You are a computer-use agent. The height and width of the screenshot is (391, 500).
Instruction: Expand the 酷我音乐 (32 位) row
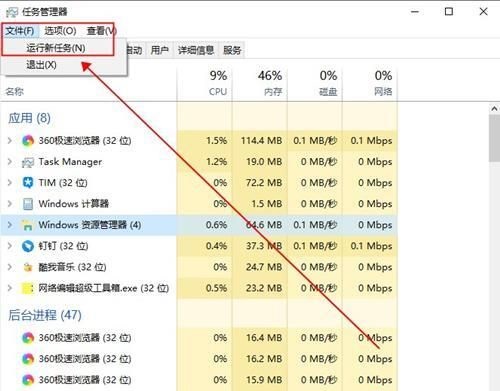[10, 267]
